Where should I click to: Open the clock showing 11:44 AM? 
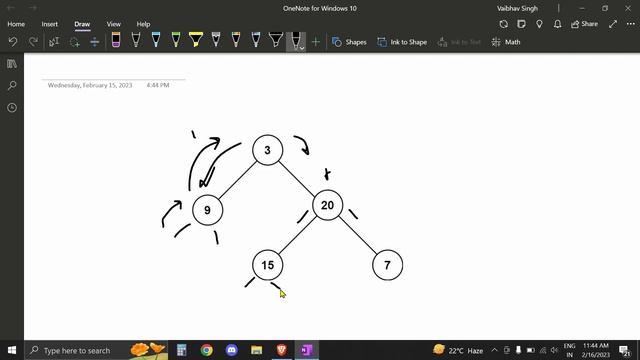tap(596, 350)
